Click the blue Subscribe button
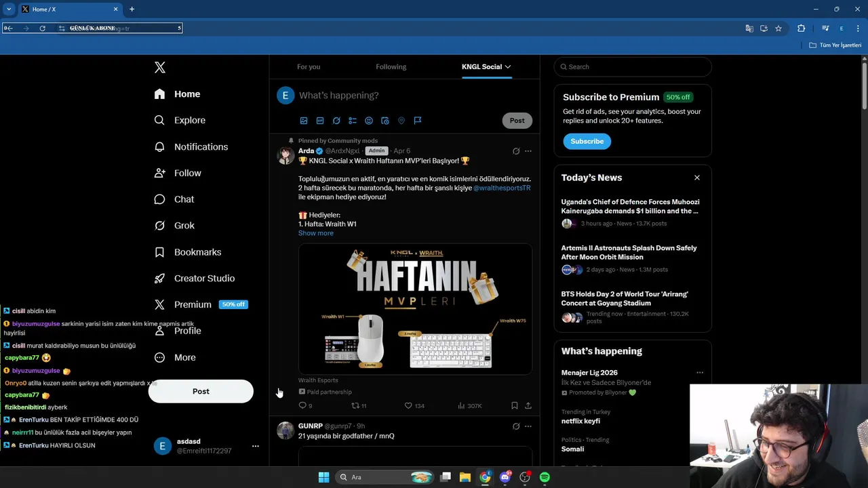Screen dimensions: 868x488 tap(587, 141)
